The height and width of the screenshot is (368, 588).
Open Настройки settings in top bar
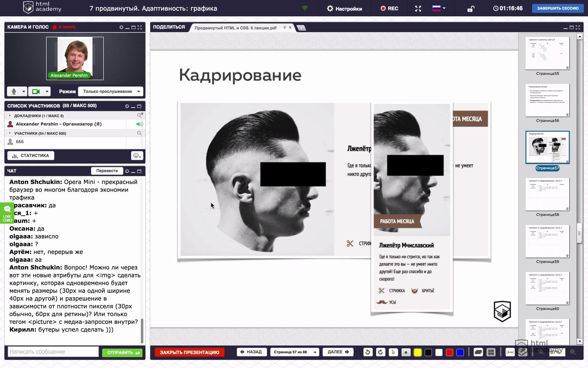click(344, 9)
